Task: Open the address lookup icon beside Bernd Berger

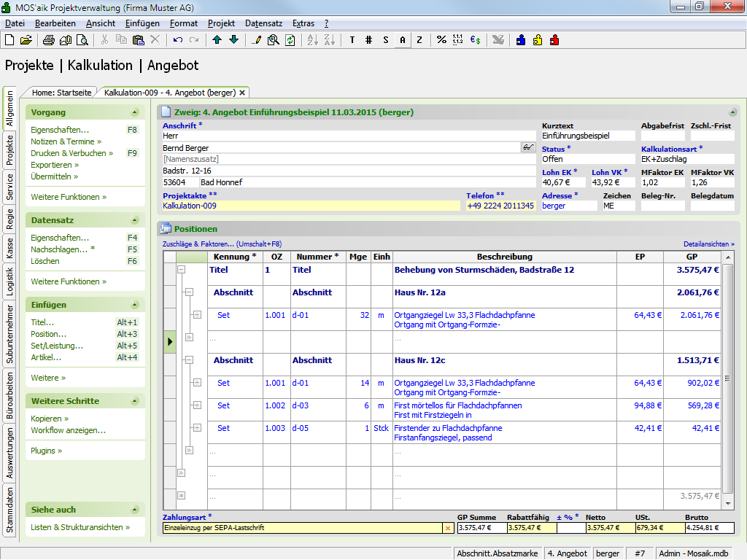Action: pos(528,148)
